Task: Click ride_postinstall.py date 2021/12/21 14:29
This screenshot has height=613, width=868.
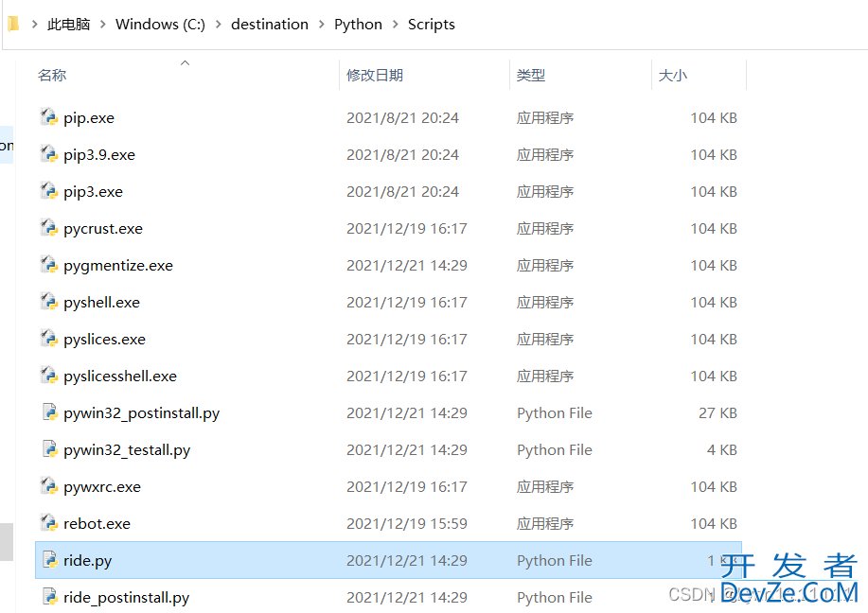Action: [x=407, y=598]
